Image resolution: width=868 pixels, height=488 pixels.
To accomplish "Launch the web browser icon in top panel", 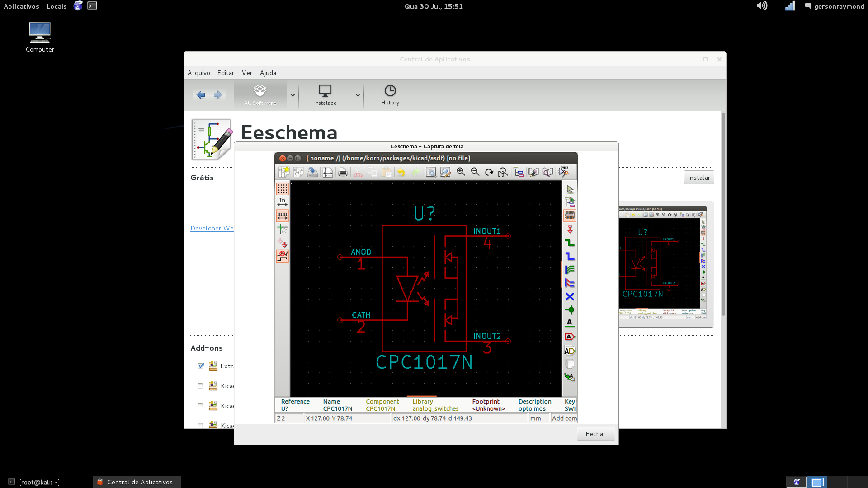I will pos(78,6).
